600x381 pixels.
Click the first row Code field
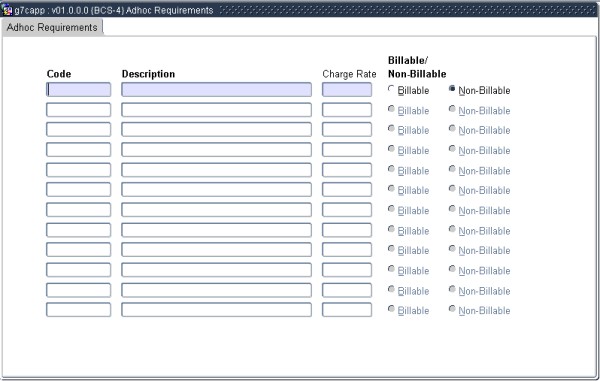coord(78,90)
